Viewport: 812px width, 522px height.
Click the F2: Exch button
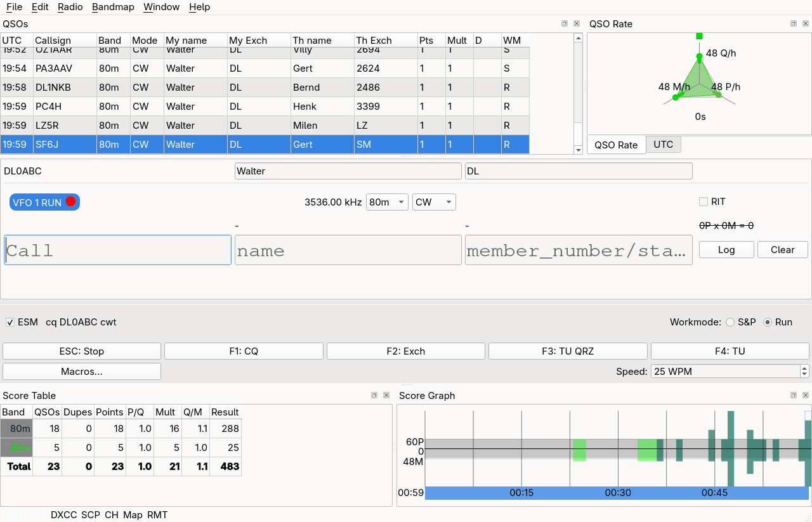(x=406, y=351)
